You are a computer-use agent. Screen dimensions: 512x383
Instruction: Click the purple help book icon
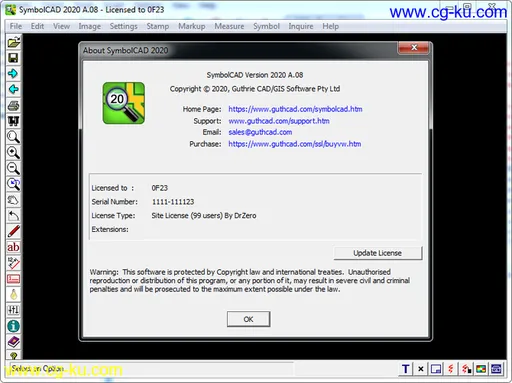pos(13,342)
